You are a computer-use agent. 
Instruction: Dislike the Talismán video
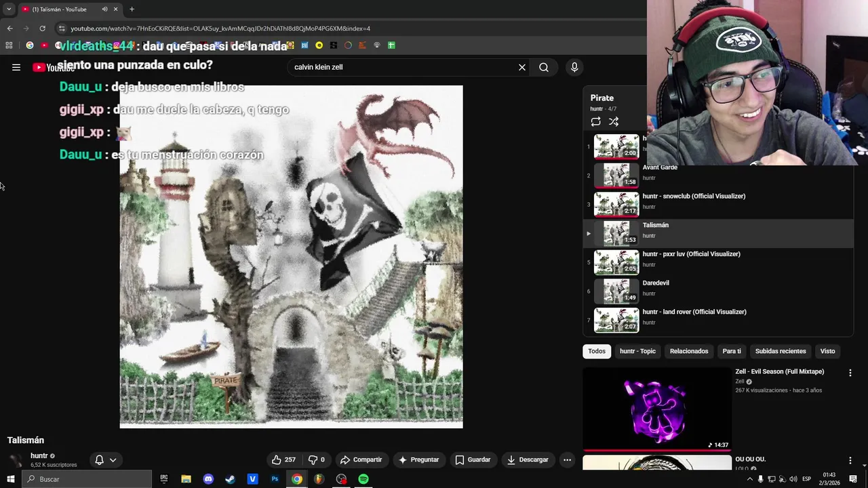(317, 460)
